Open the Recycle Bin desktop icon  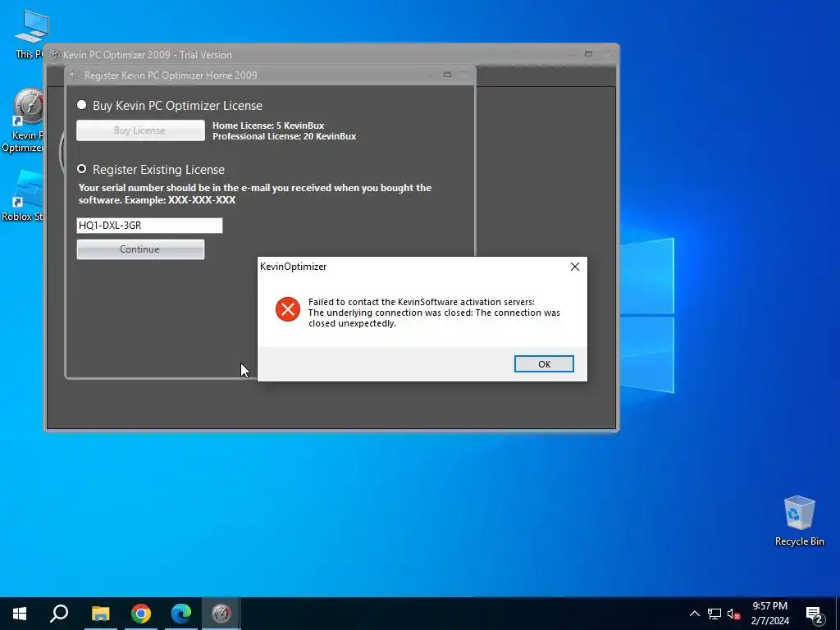tap(799, 521)
